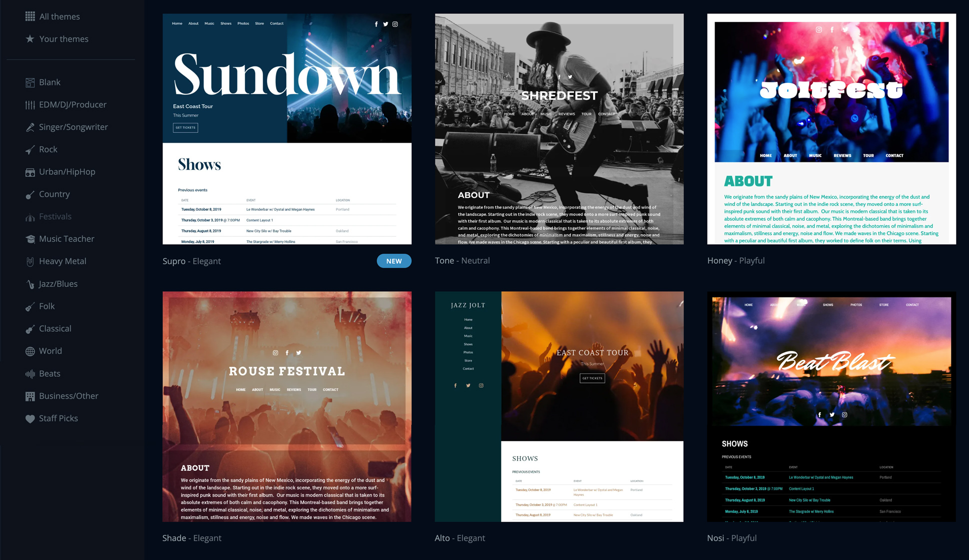Viewport: 969px width, 560px height.
Task: Select the Jazz/Blues category icon
Action: pos(30,283)
